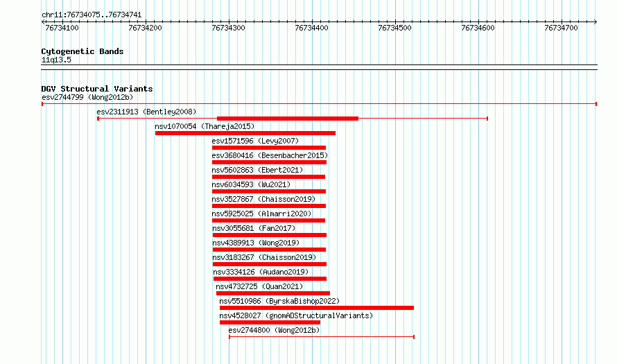Click the Cytogenetic Bands track title
The image size is (617, 364).
click(x=82, y=51)
